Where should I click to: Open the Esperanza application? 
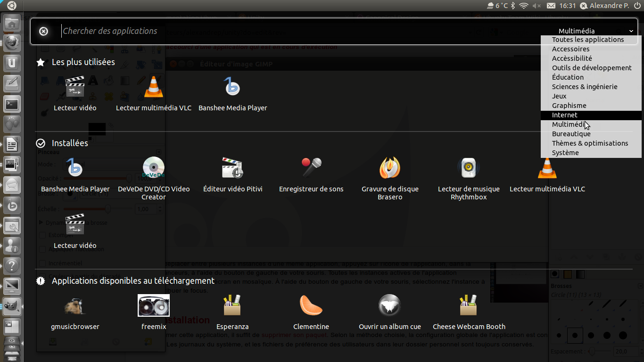click(x=232, y=306)
